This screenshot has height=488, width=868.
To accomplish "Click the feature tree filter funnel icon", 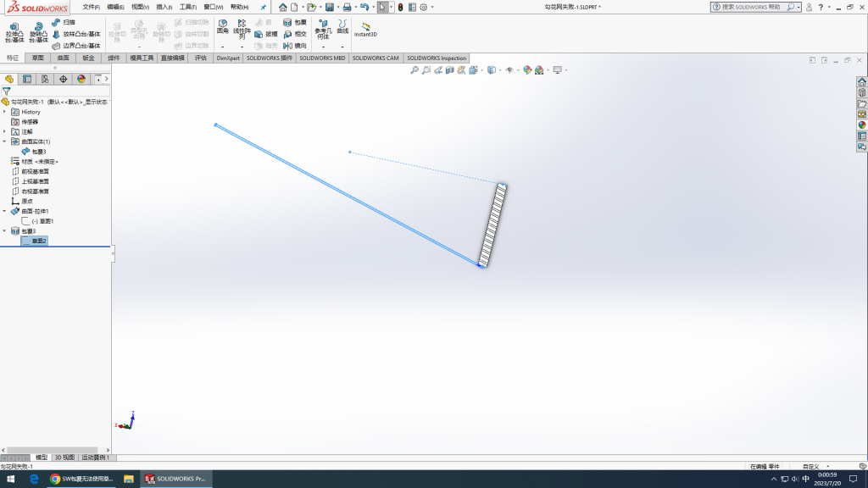I will pos(6,91).
